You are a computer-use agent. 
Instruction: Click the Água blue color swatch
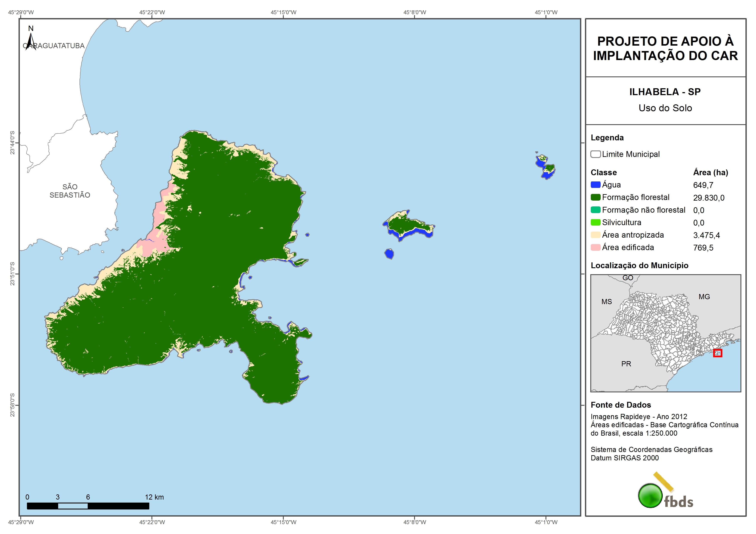point(595,185)
